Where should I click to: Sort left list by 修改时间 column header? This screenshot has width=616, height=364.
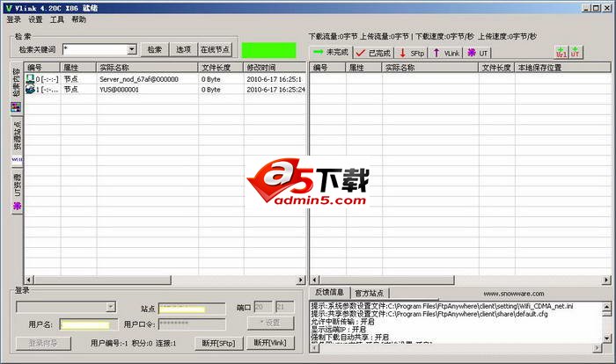coord(275,68)
